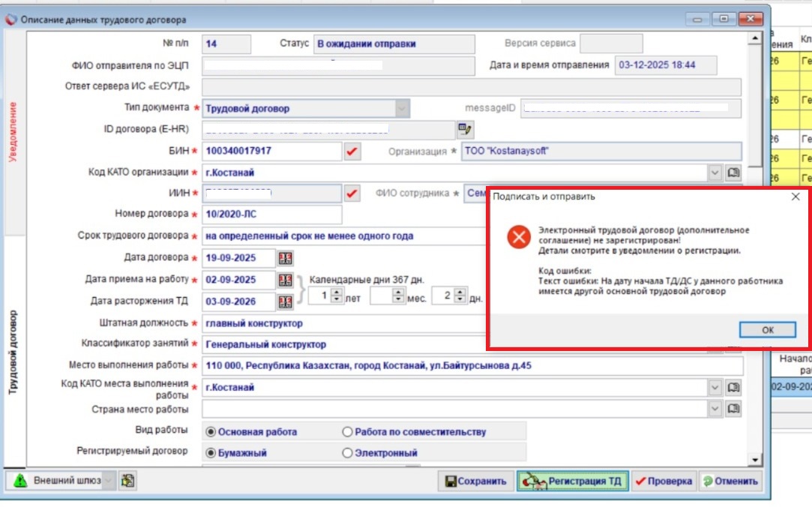
Task: Select Основная работа radio option
Action: [x=211, y=432]
